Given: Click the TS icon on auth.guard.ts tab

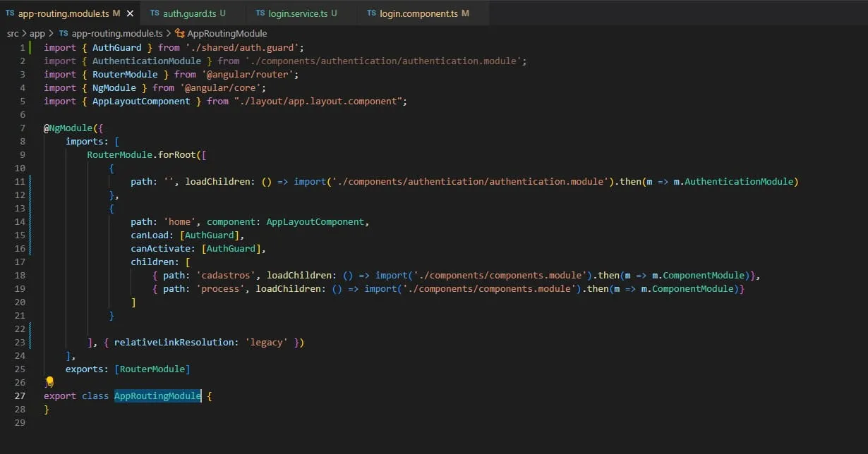Looking at the screenshot, I should click(x=155, y=13).
